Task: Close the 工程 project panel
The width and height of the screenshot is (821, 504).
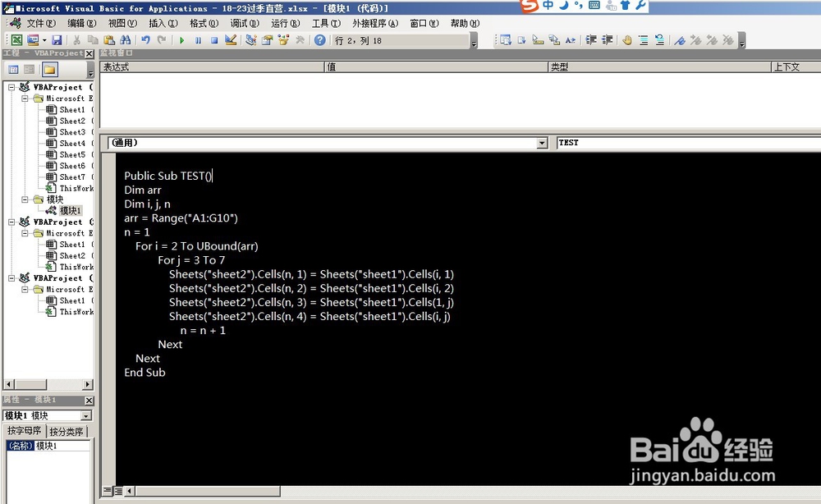Action: (89, 53)
